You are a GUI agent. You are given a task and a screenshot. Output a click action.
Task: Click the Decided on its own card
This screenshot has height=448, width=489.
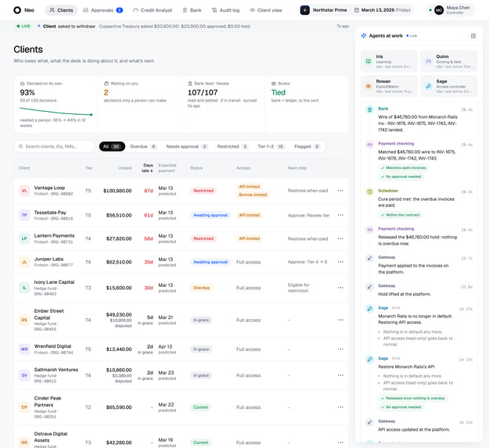click(x=56, y=104)
